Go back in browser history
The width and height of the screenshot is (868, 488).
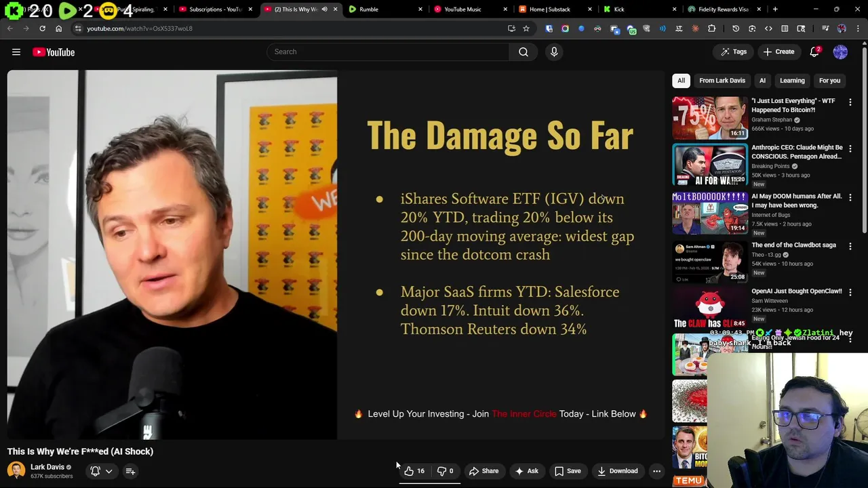tap(10, 28)
